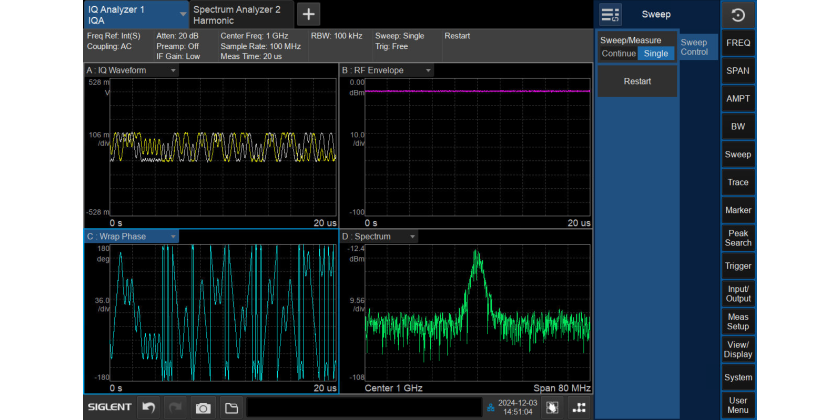Open the menu list icon beside Sweep
The height and width of the screenshot is (420, 840).
(x=610, y=15)
